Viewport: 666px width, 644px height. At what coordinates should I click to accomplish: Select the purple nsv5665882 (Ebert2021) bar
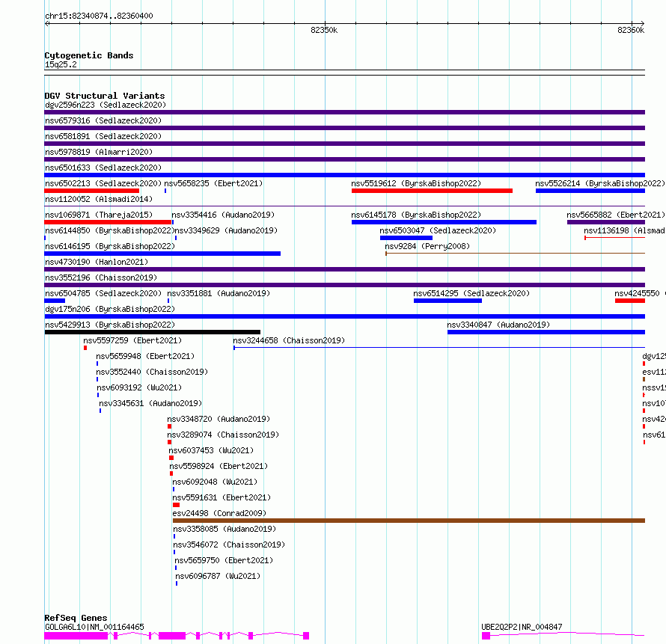606,222
